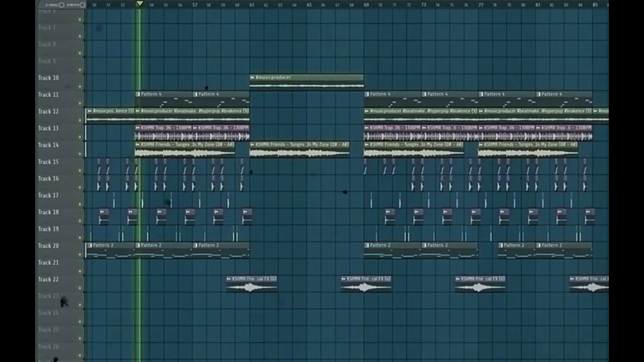Jump to bar 73 on the ruler
Image resolution: width=644 pixels, height=362 pixels.
[x=424, y=5]
